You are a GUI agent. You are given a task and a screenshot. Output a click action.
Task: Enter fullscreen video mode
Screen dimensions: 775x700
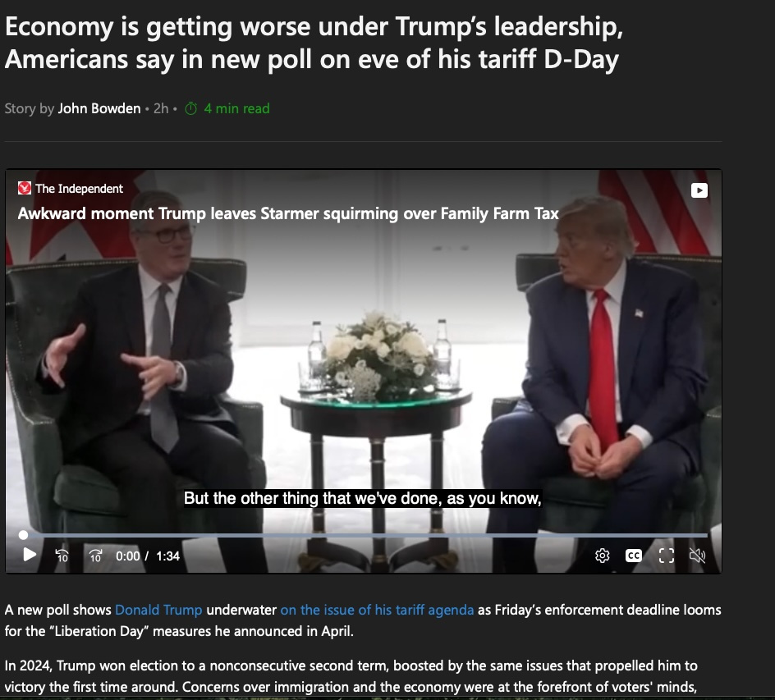click(667, 556)
